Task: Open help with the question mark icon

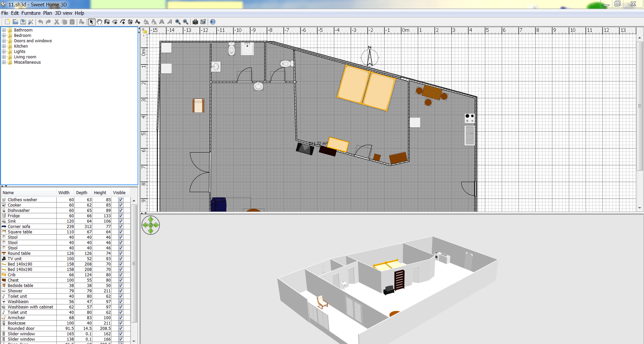Action: click(x=213, y=22)
